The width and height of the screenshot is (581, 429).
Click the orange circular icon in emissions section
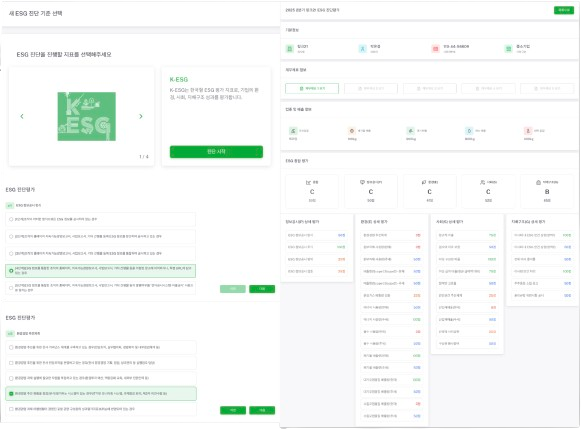point(352,131)
